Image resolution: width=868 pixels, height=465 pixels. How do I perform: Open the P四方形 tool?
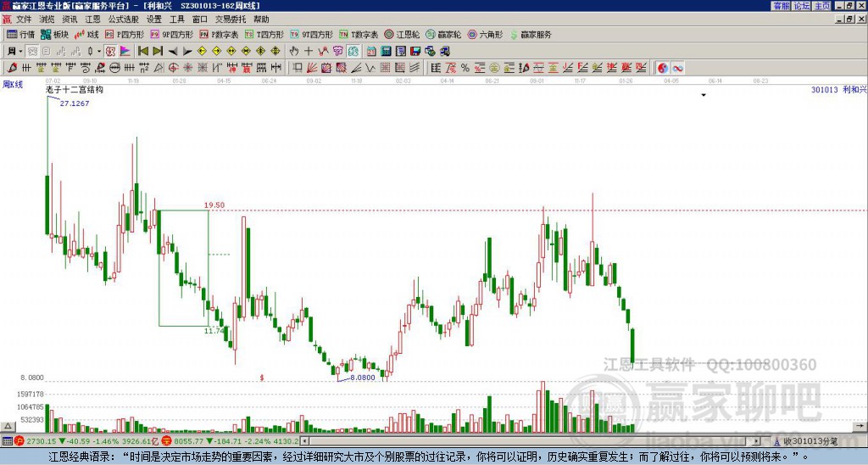[125, 34]
